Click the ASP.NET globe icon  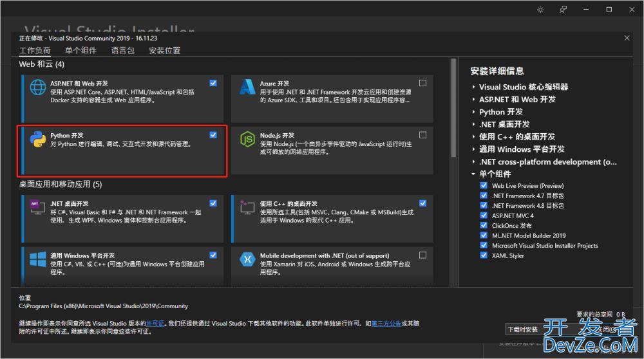(38, 87)
